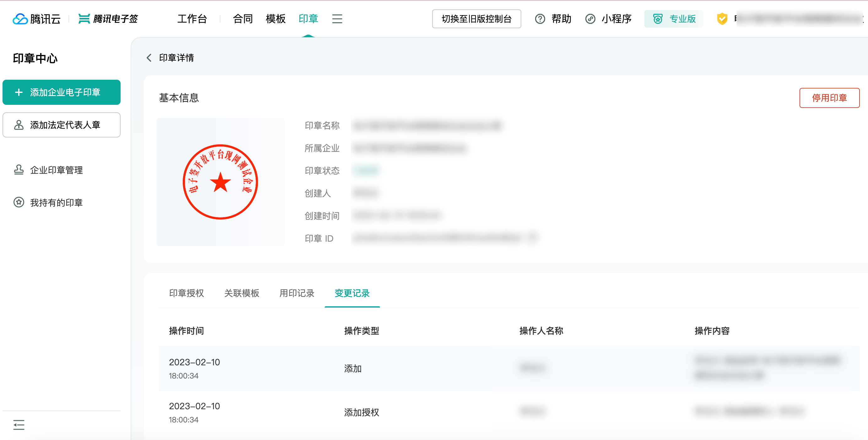Click the 所属企业 field label
The height and width of the screenshot is (440, 868).
[322, 148]
